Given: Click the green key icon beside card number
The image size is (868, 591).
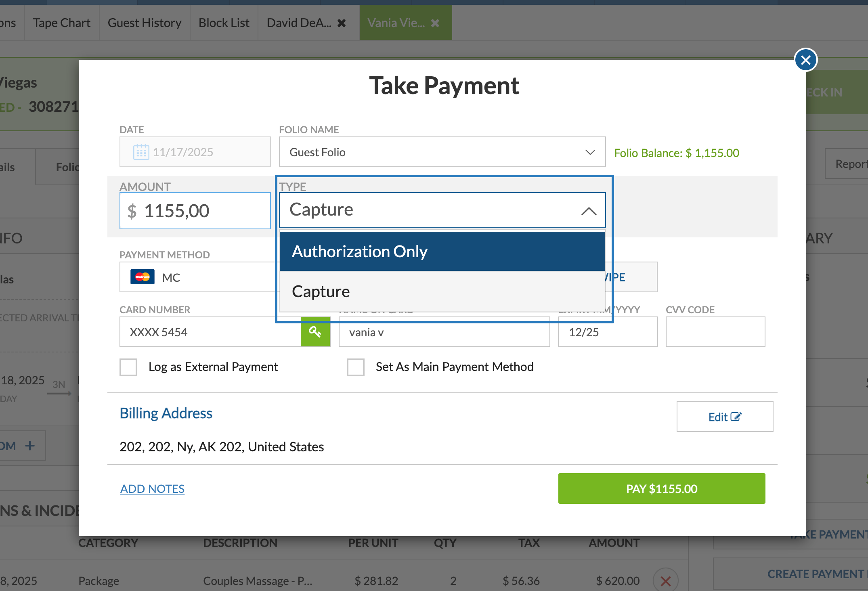Looking at the screenshot, I should tap(315, 332).
